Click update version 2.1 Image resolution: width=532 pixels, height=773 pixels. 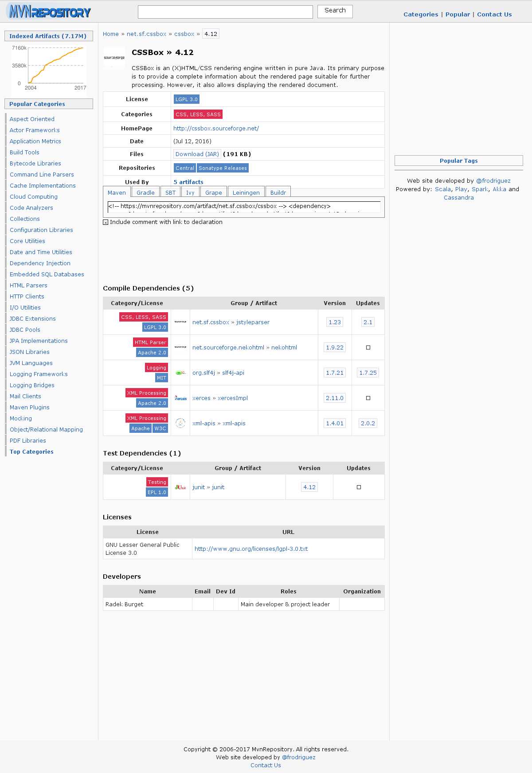tap(368, 322)
